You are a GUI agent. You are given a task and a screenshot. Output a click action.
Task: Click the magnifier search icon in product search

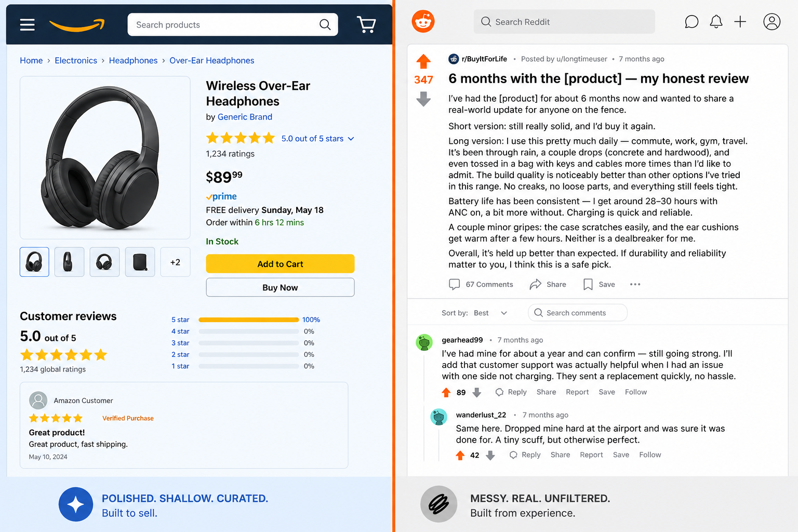pos(325,24)
